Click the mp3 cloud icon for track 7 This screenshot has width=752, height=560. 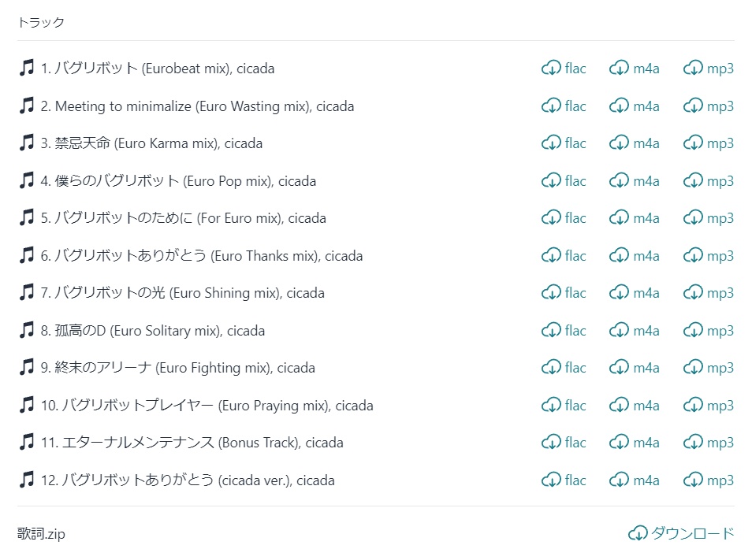click(x=693, y=293)
